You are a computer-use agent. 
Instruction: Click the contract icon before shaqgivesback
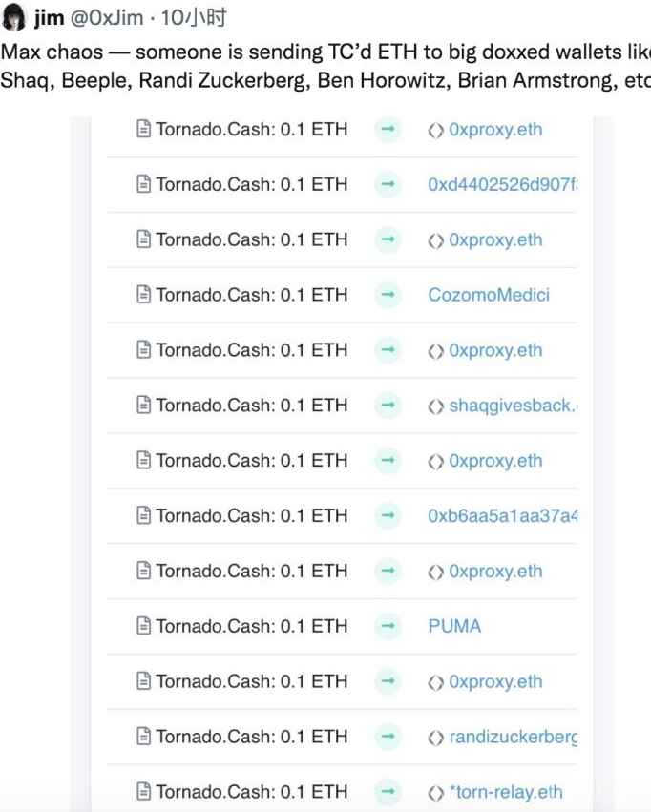point(435,406)
